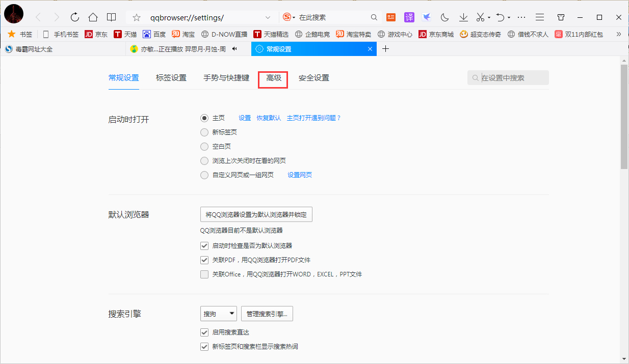
Task: Select 新标签页 startup radio button
Action: click(x=204, y=132)
